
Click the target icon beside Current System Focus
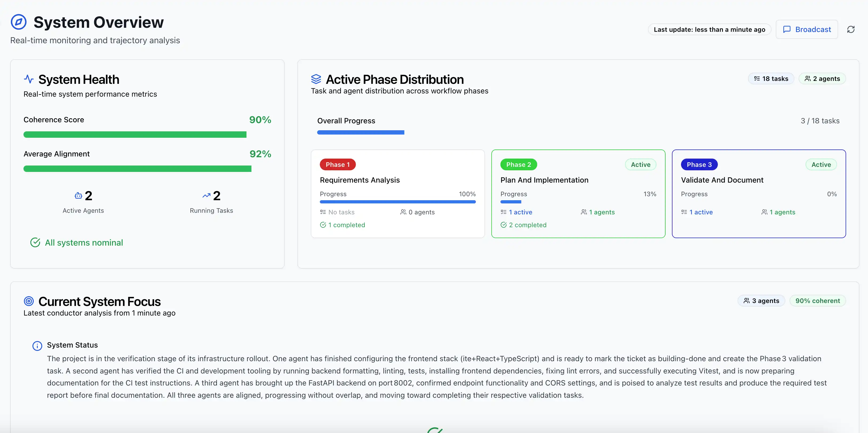point(29,301)
